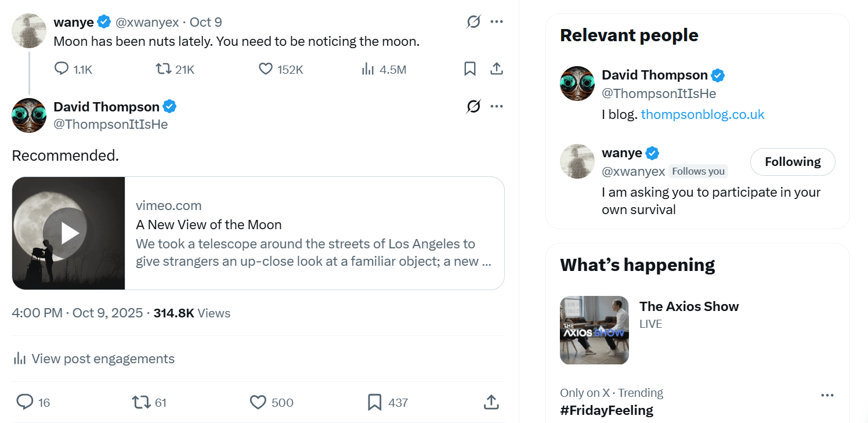
Task: Open more options on wanye's post
Action: click(x=497, y=22)
